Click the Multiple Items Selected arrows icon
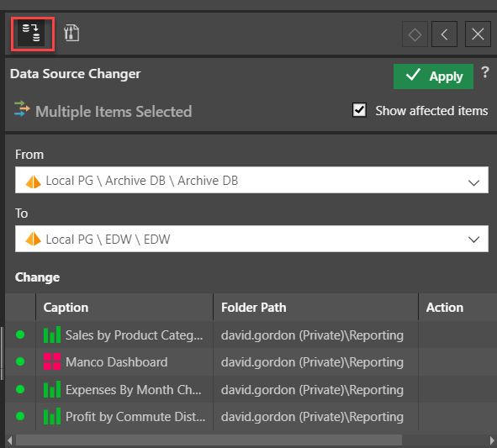Image resolution: width=497 pixels, height=448 pixels. coord(22,108)
